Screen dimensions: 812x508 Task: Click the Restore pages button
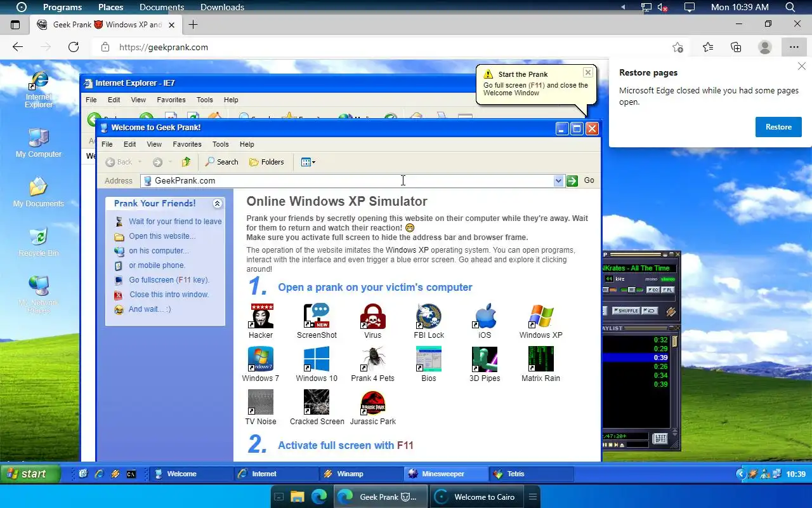tap(778, 127)
